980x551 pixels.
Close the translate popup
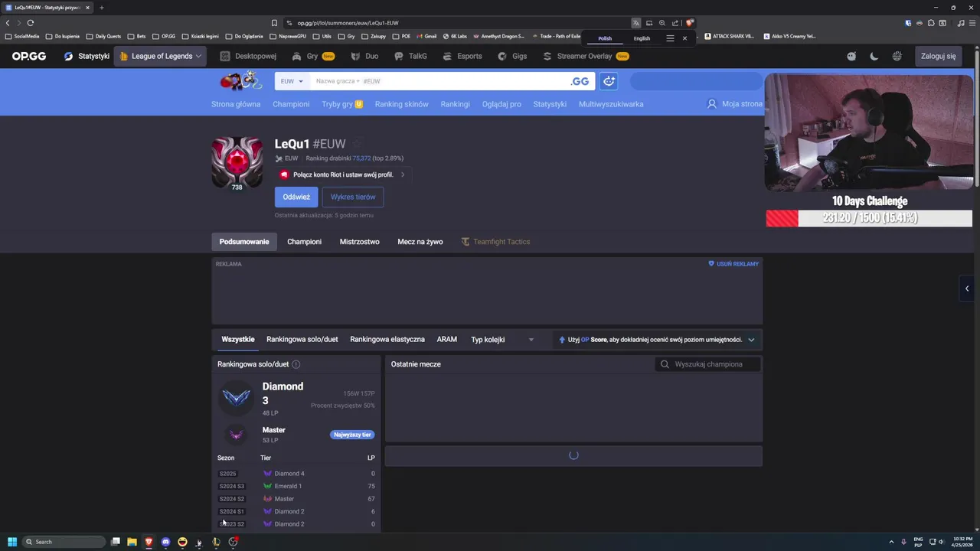[x=684, y=38]
